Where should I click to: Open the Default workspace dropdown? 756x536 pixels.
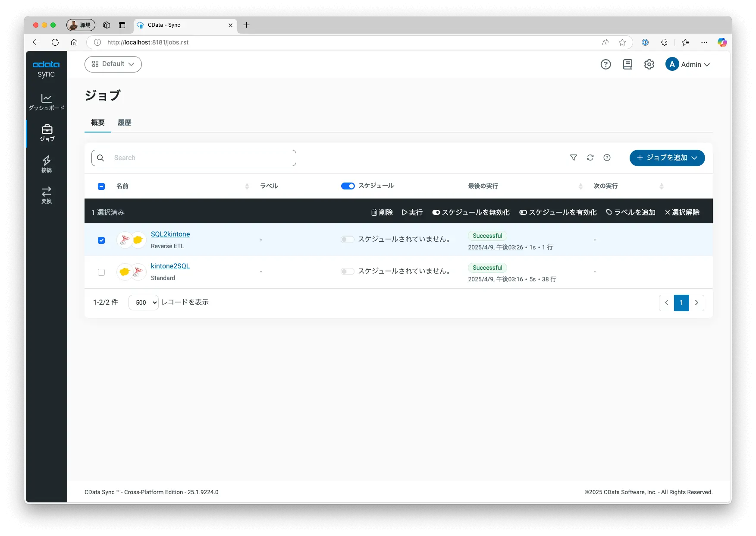tap(113, 64)
